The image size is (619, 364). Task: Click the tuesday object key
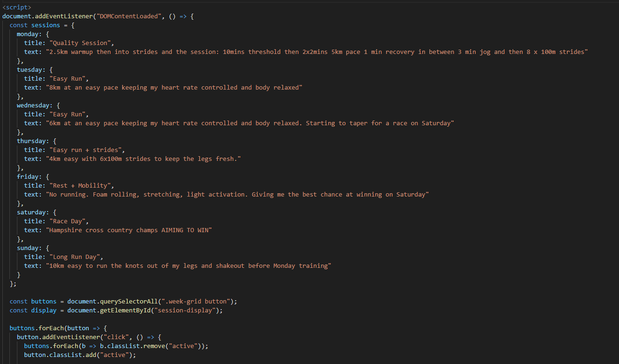31,70
